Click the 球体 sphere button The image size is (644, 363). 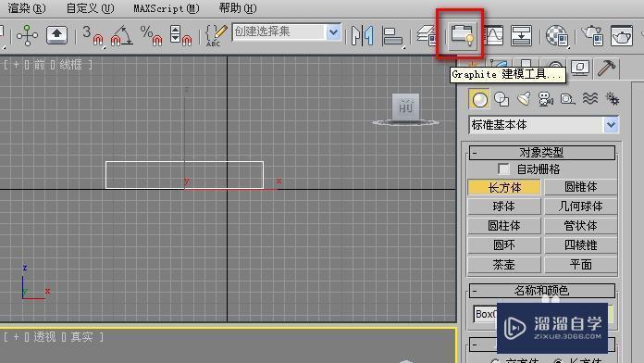pos(504,207)
